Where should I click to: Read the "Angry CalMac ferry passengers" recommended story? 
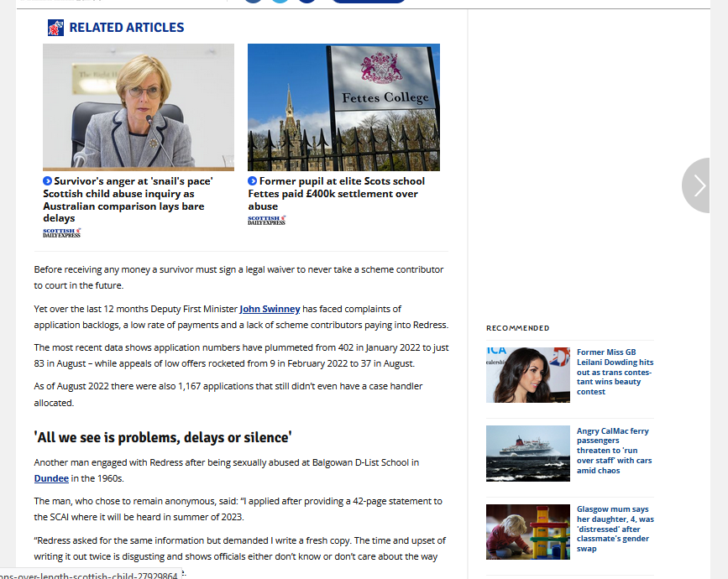point(614,451)
